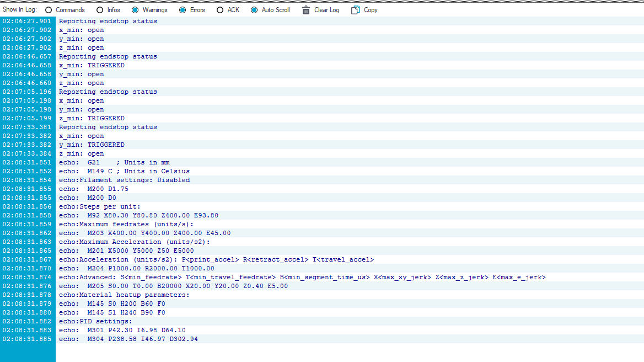Click the Copy log icon
Viewport: 644px width, 362px height.
(x=356, y=10)
